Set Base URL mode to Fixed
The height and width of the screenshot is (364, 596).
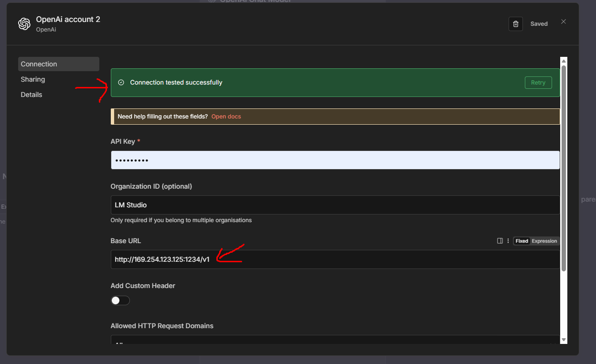pyautogui.click(x=521, y=241)
